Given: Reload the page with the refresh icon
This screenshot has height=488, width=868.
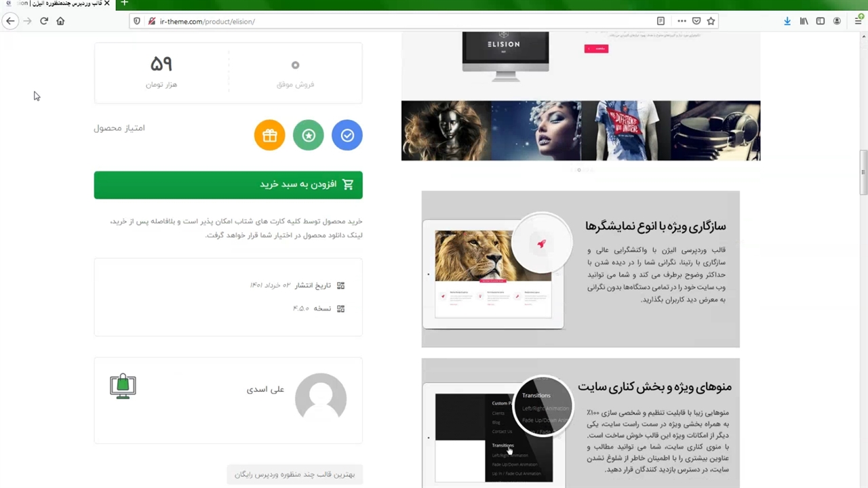Looking at the screenshot, I should (x=44, y=21).
